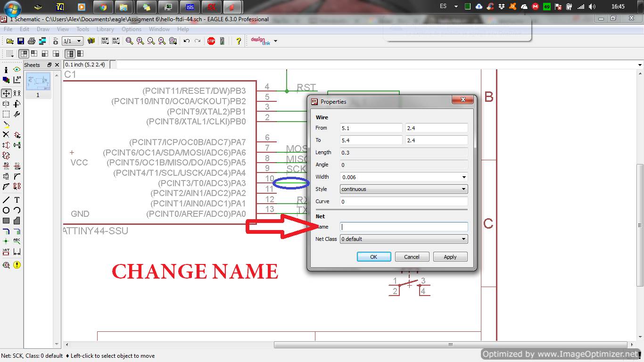Image resolution: width=644 pixels, height=362 pixels.
Task: Click OK in the Properties dialog
Action: point(374,257)
